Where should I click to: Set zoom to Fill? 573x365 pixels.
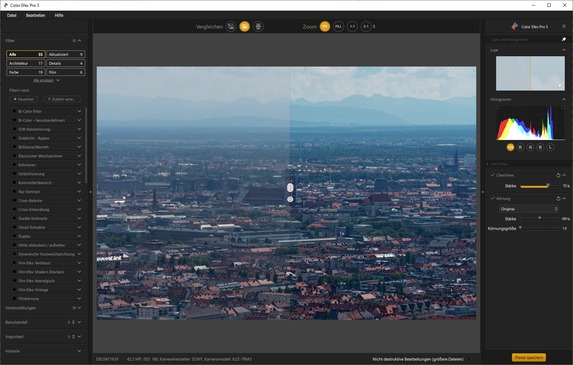point(338,26)
